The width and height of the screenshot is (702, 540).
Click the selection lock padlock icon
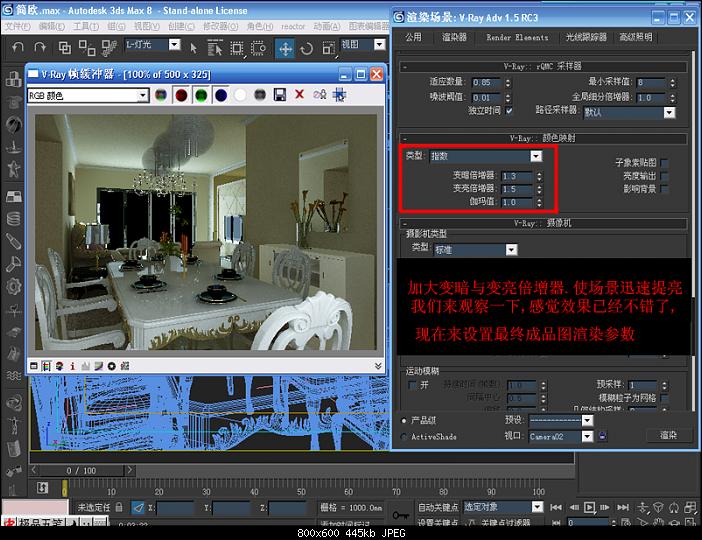119,507
